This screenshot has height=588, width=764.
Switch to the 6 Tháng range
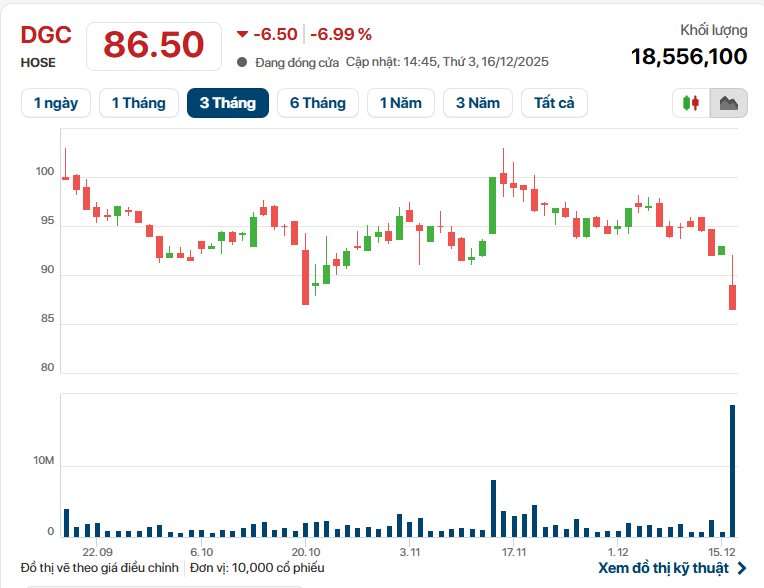318,103
